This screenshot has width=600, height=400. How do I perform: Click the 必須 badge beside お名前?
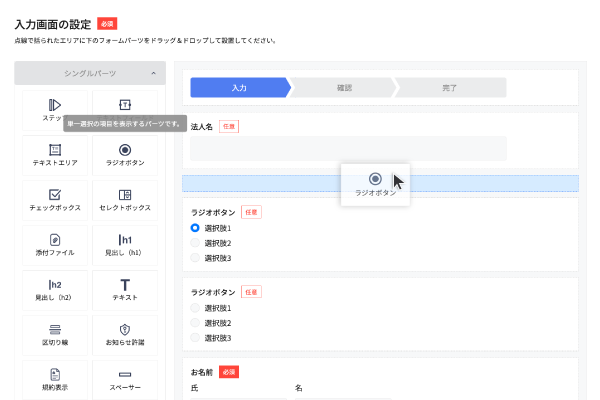(229, 372)
